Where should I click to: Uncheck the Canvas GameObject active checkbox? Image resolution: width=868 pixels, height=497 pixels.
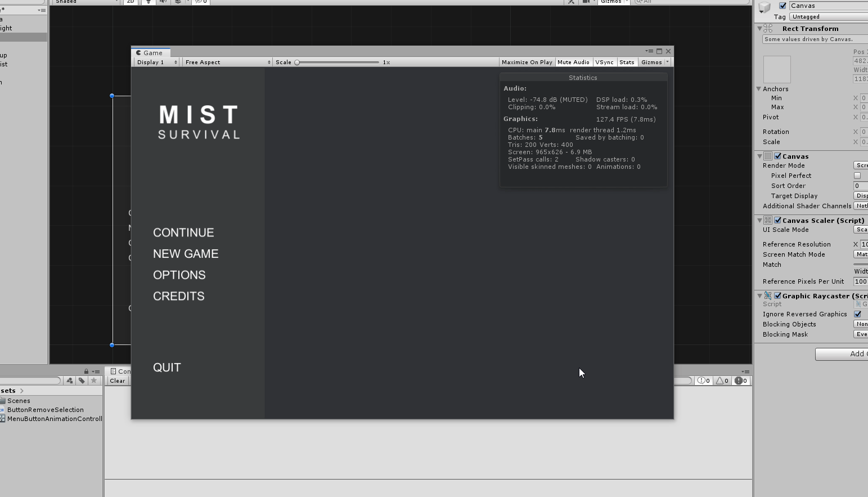(x=782, y=6)
